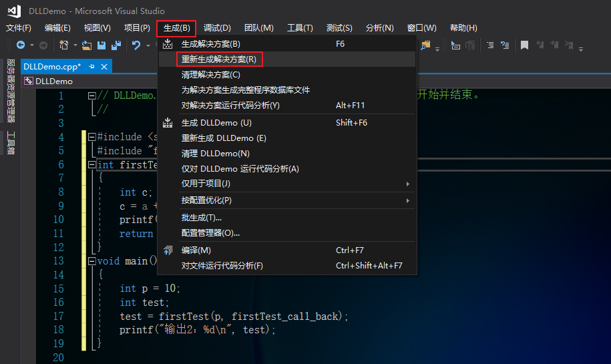The height and width of the screenshot is (364, 611).
Task: Open the 团队(M) menu
Action: tap(258, 28)
